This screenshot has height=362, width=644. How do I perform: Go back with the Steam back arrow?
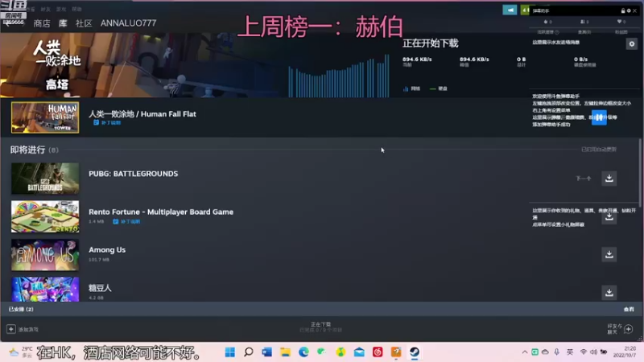[7, 23]
